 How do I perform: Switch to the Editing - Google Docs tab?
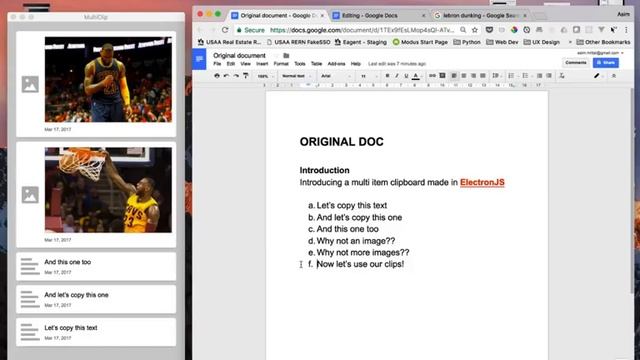pyautogui.click(x=378, y=16)
